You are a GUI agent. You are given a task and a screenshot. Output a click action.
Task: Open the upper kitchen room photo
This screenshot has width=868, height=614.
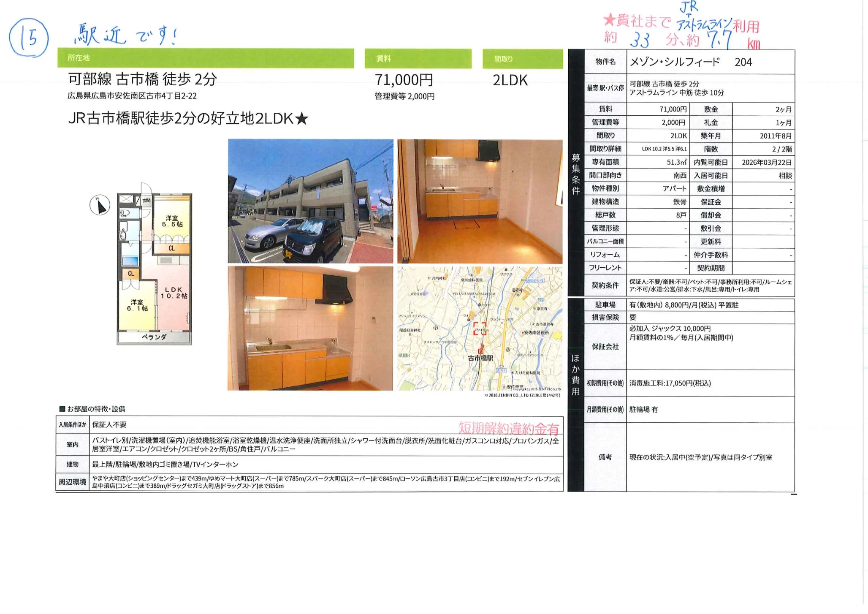(480, 201)
